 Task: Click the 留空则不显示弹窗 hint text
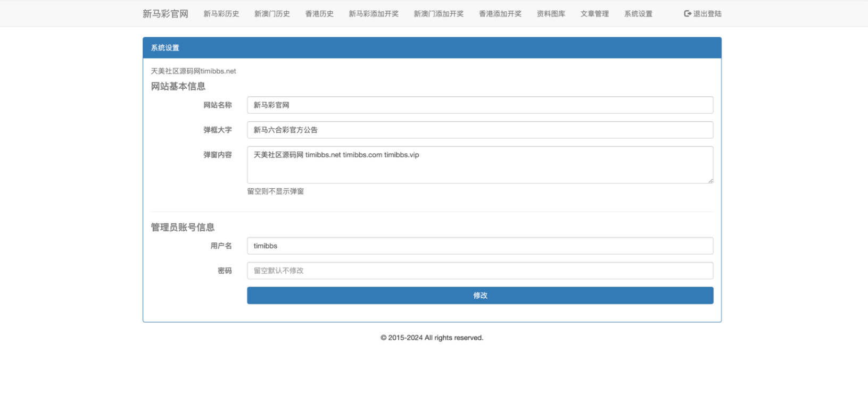coord(275,191)
